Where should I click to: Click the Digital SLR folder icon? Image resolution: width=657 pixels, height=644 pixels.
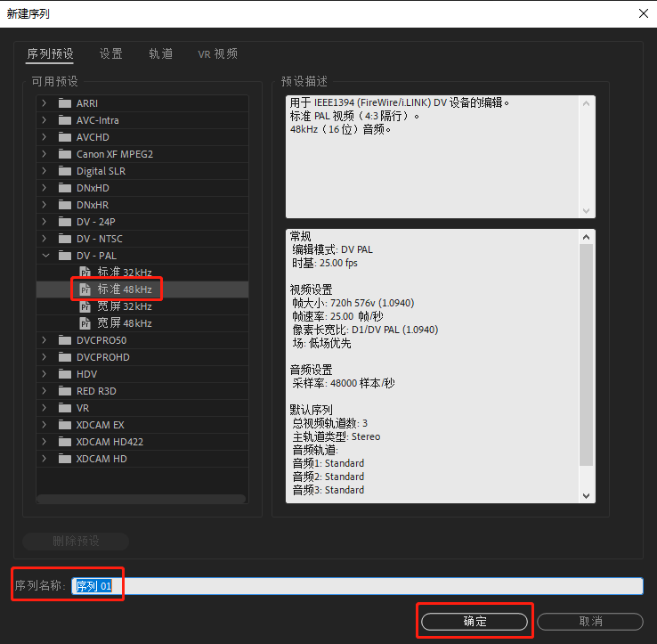(64, 171)
